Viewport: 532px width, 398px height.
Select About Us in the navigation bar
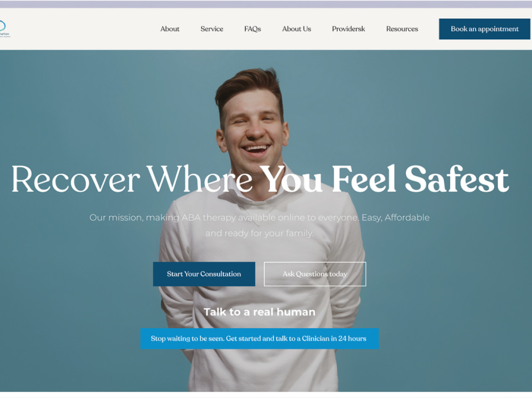click(296, 29)
